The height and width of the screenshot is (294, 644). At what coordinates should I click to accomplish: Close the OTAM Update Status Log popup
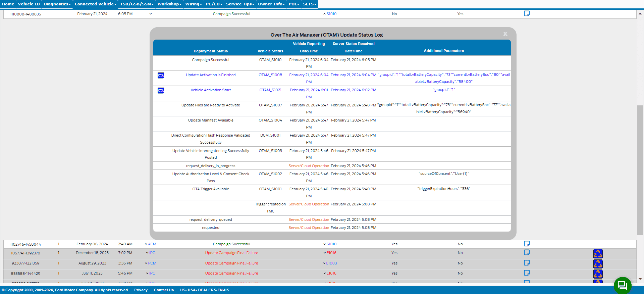coord(505,34)
